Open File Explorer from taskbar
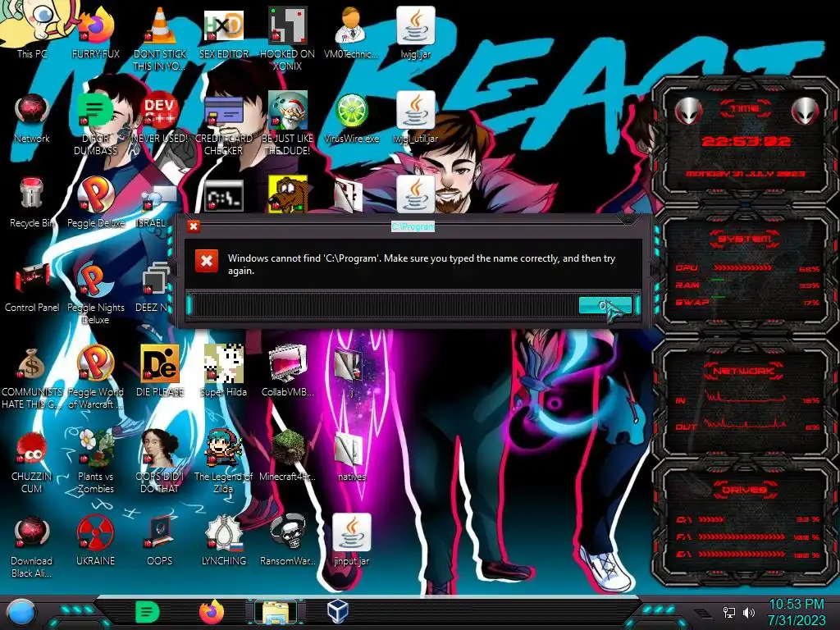The image size is (840, 630). 276,612
